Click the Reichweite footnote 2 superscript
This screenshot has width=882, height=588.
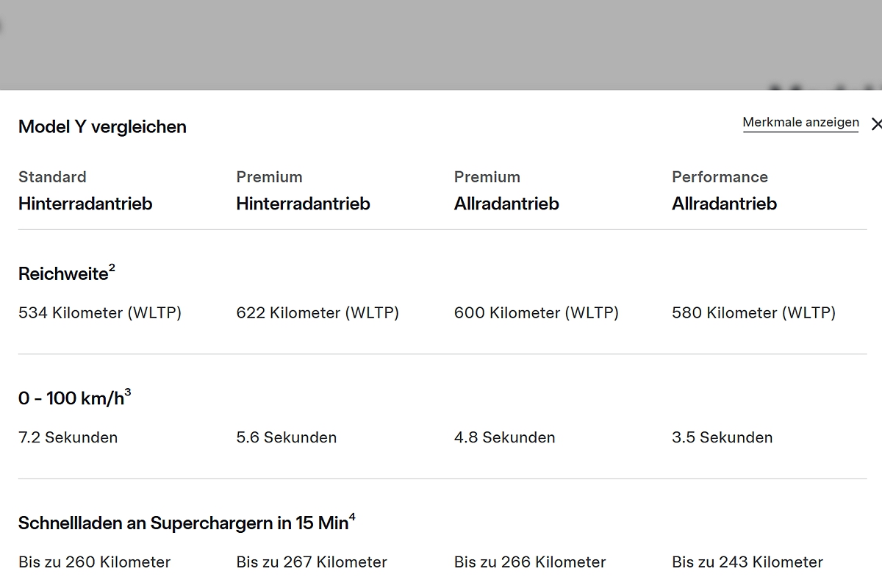(112, 268)
